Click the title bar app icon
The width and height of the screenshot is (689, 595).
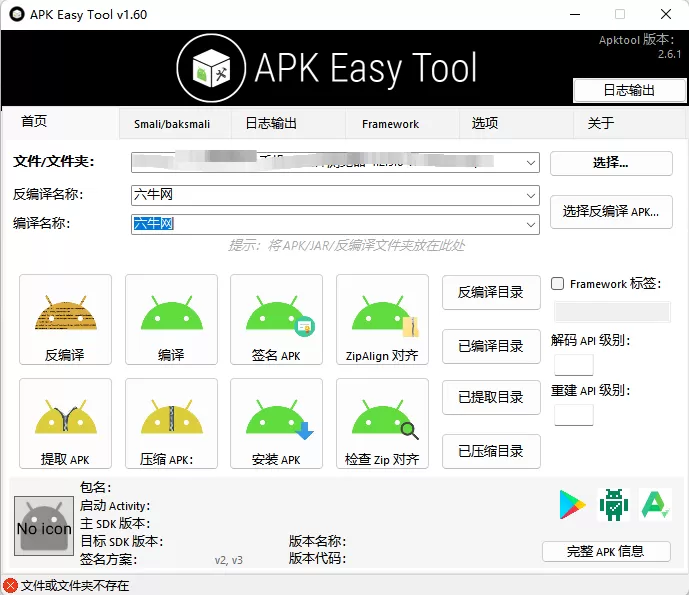coord(17,15)
